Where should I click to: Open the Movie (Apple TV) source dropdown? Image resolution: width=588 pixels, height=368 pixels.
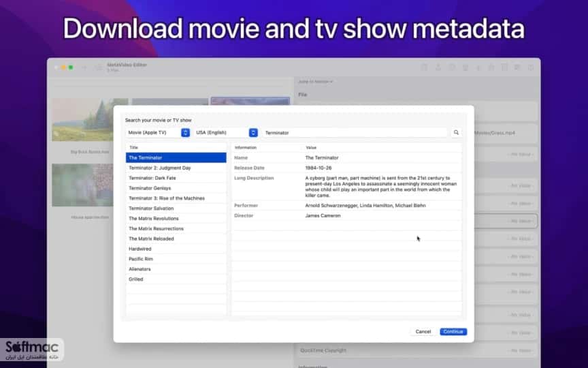pyautogui.click(x=158, y=133)
